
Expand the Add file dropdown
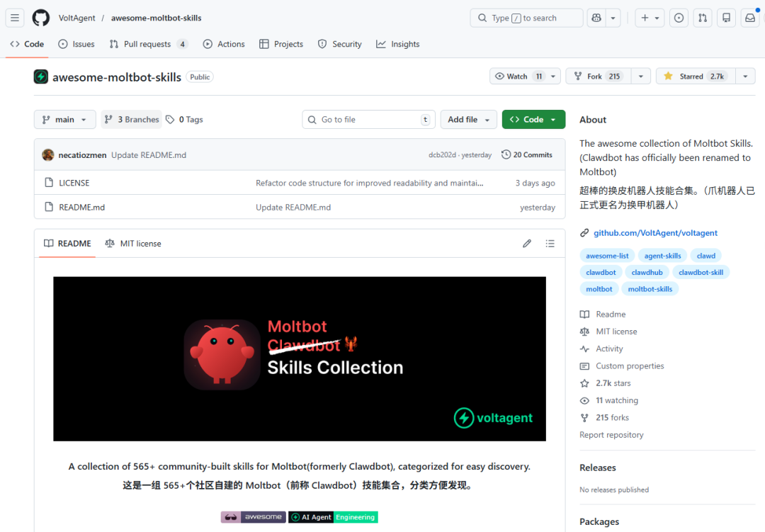(468, 120)
